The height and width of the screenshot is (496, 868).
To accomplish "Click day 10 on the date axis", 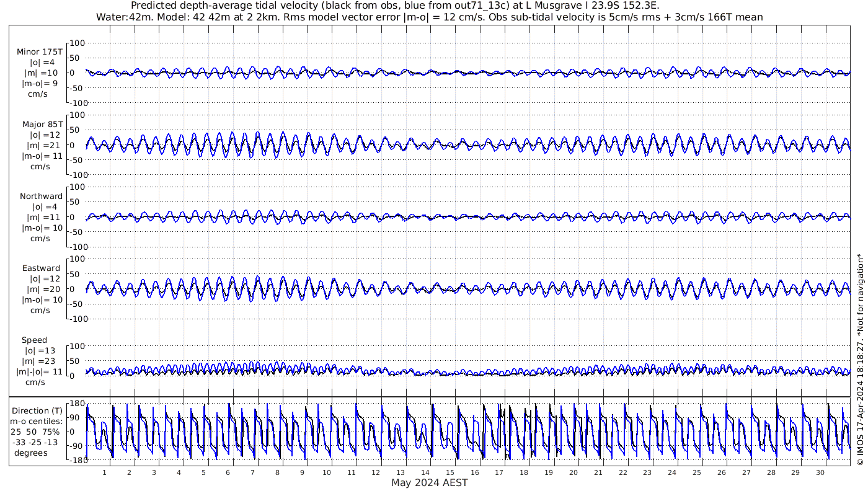I will pyautogui.click(x=327, y=472).
